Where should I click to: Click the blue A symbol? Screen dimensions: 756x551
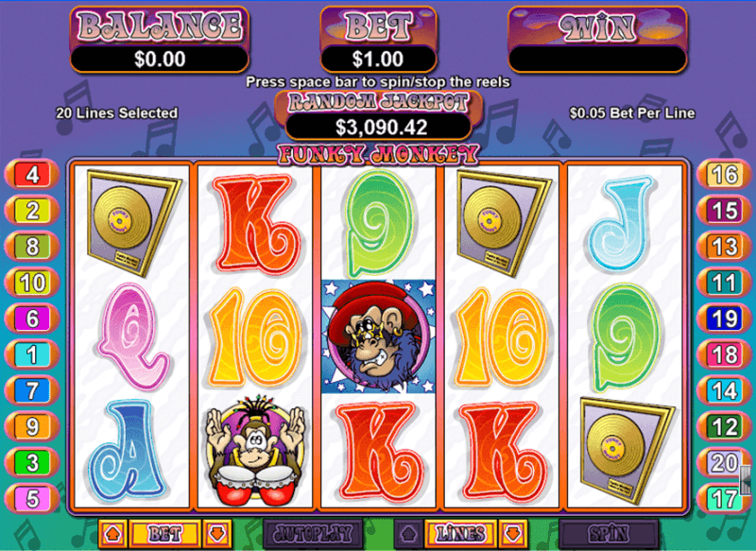point(129,451)
